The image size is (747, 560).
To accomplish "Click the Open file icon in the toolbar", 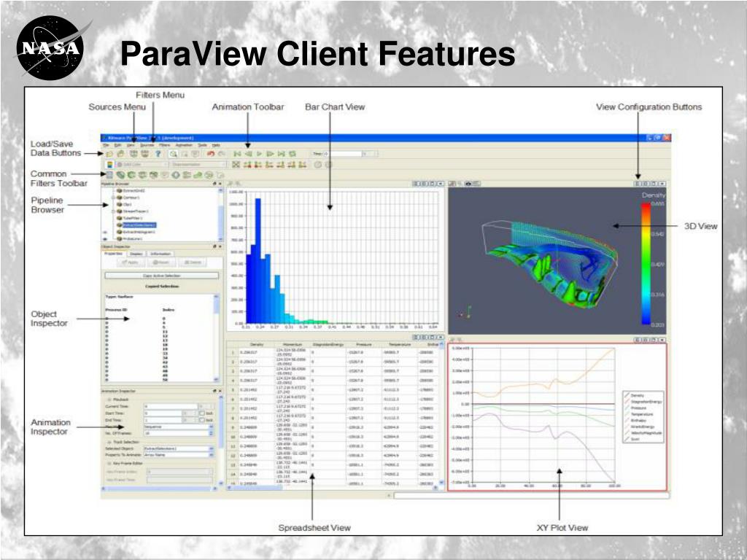I will point(109,154).
